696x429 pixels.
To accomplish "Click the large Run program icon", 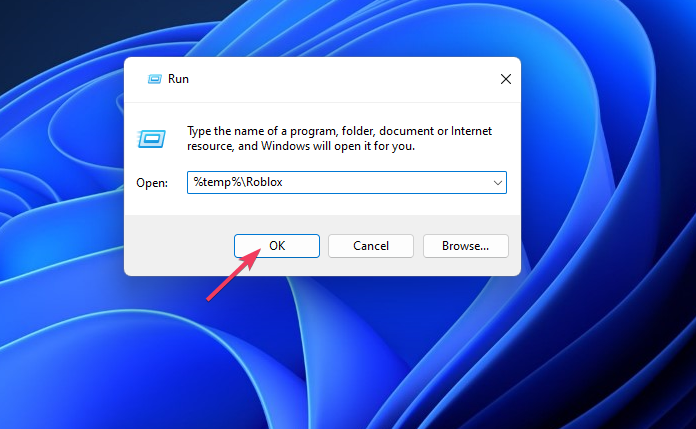I will tap(151, 139).
